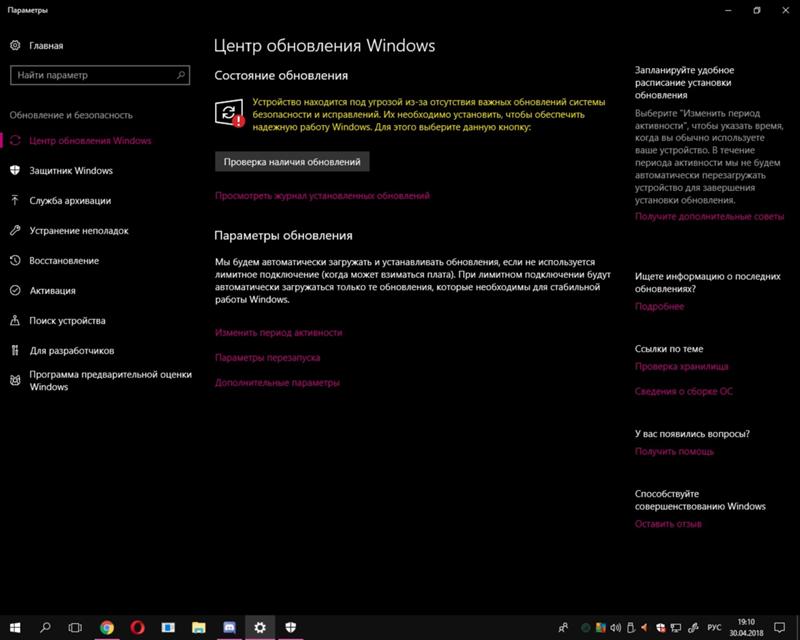Click the Ссылки по теме heading
The image size is (800, 640).
click(669, 349)
